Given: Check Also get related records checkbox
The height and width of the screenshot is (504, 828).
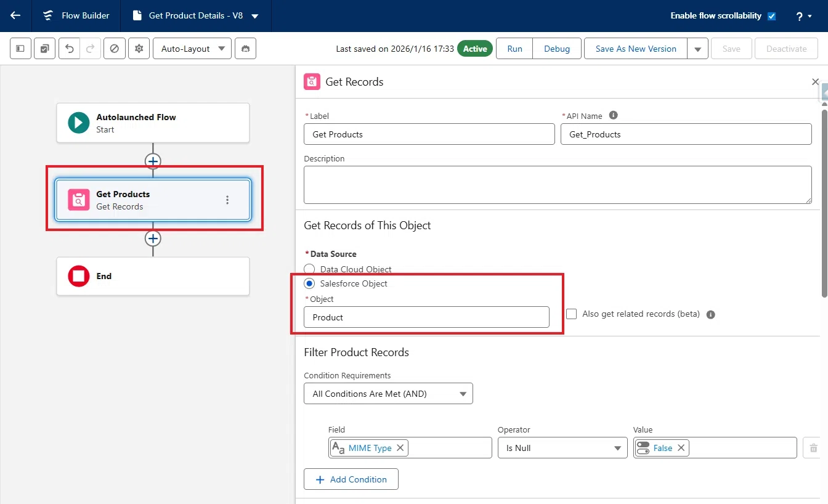Looking at the screenshot, I should click(x=572, y=314).
